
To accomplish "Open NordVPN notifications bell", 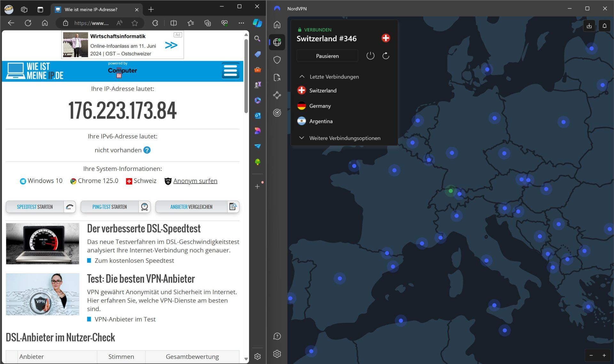I will (604, 26).
